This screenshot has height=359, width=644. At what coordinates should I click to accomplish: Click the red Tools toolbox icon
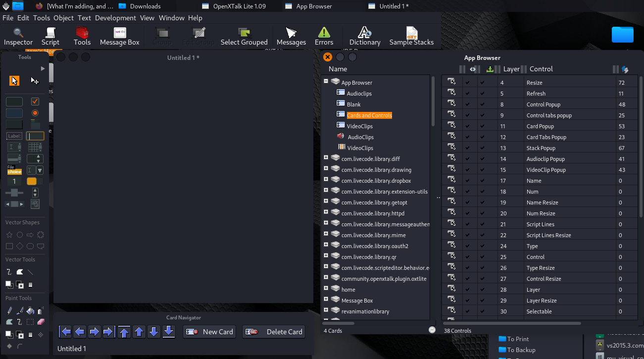[x=82, y=37]
